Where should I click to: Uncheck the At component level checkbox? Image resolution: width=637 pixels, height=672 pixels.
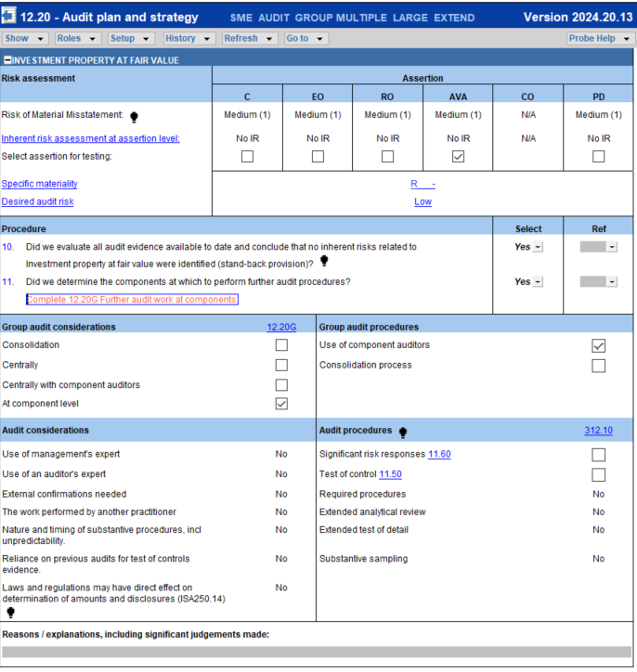point(281,404)
